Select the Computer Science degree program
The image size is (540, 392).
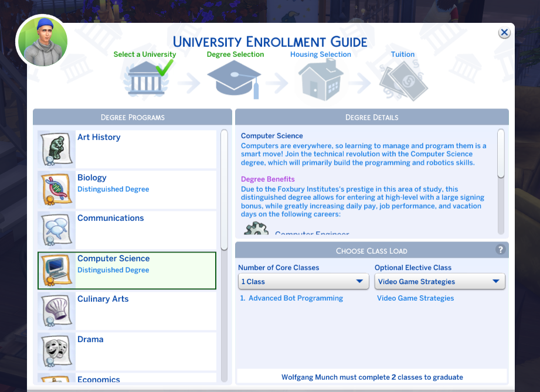click(127, 271)
